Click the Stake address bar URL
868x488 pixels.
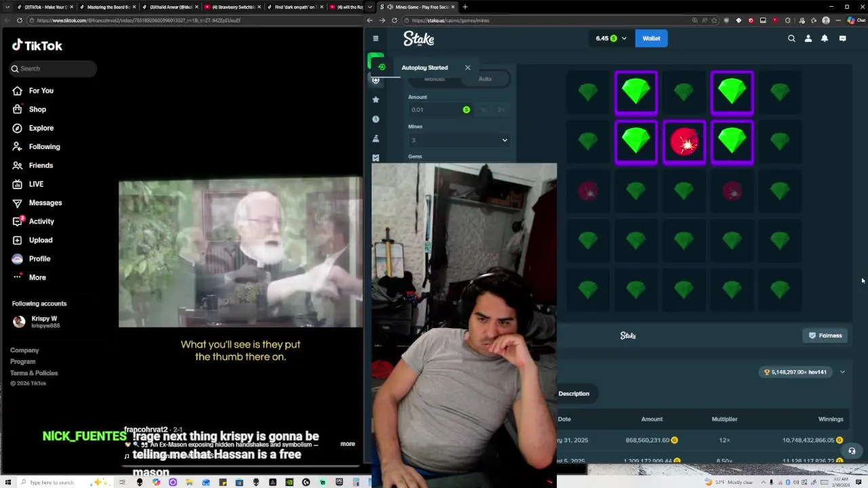(451, 20)
